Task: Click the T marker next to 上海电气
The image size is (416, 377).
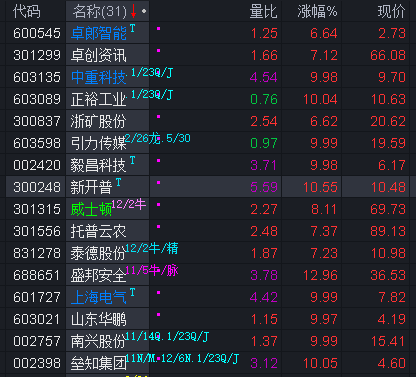Action: coord(132,292)
